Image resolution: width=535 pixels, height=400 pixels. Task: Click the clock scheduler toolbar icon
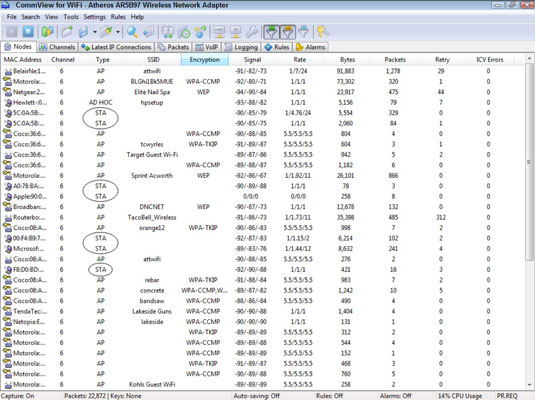click(x=185, y=32)
